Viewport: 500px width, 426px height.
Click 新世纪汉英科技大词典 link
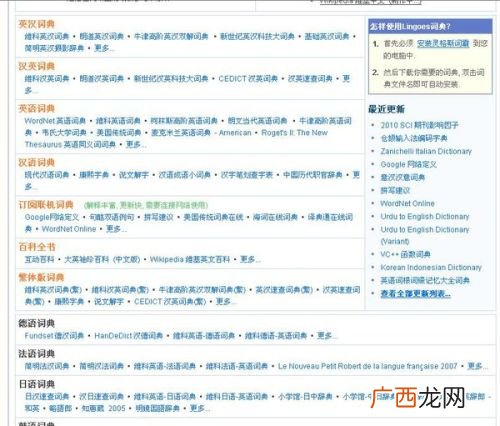coord(171,79)
